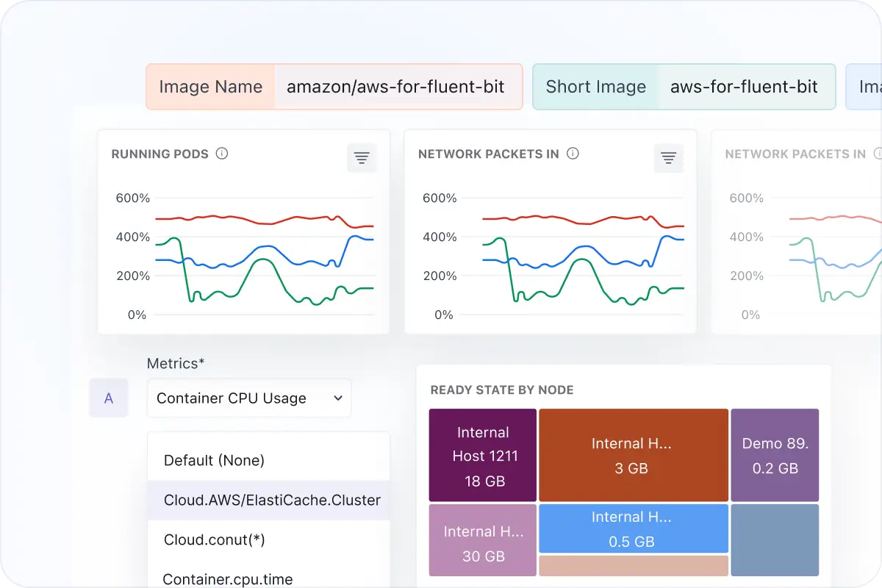Show info on the rightmost Network Packets In panel
882x588 pixels.
tap(878, 154)
